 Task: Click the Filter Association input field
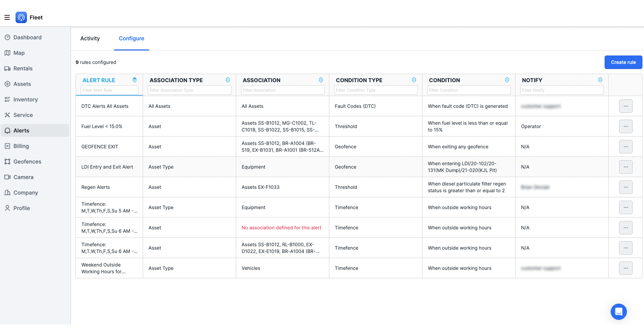tap(282, 90)
